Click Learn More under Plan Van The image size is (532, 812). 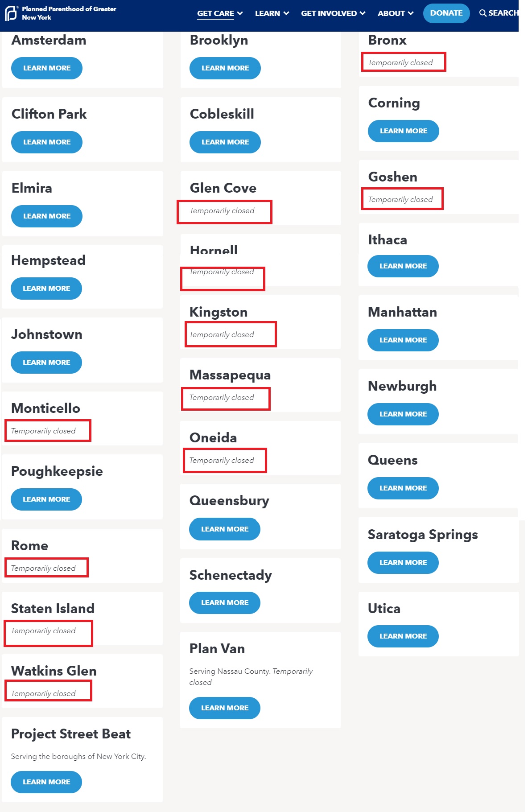[x=225, y=708]
